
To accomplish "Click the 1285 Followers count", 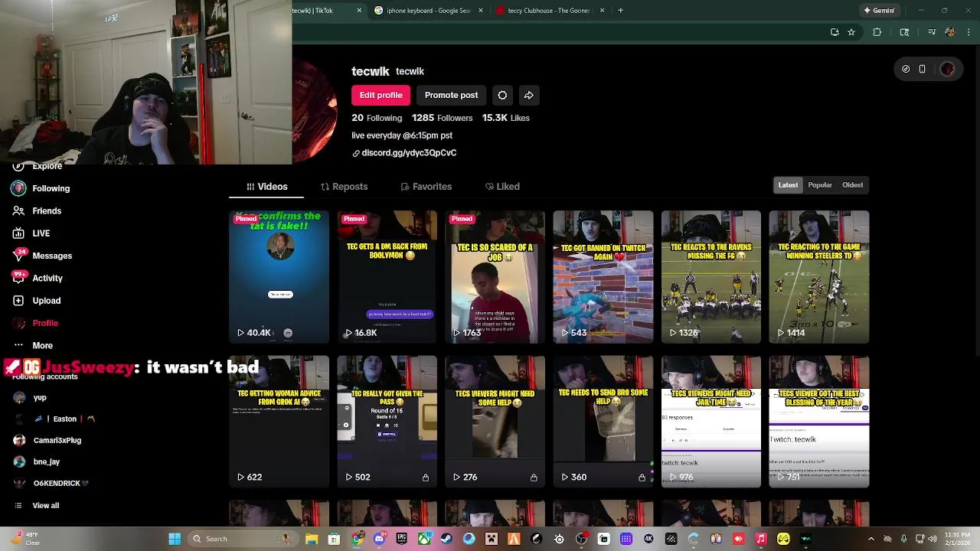I will 442,118.
